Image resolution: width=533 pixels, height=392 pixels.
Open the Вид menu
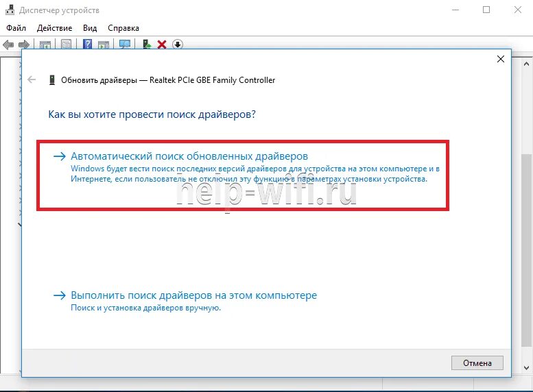pyautogui.click(x=90, y=28)
